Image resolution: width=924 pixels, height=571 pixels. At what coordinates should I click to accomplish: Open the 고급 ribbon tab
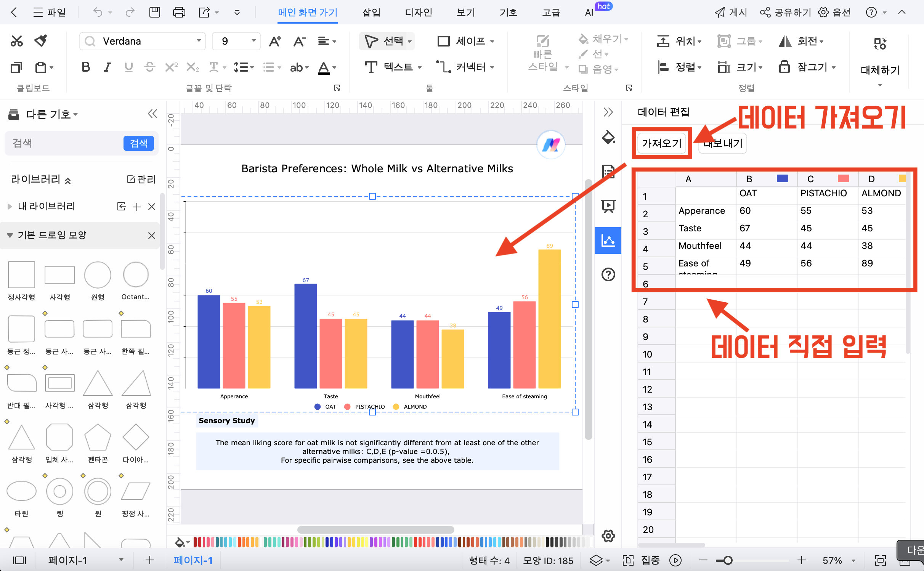coord(551,12)
